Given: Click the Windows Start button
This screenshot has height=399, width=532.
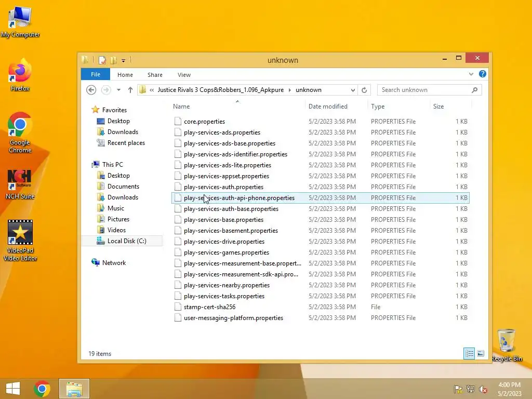Looking at the screenshot, I should (x=13, y=389).
